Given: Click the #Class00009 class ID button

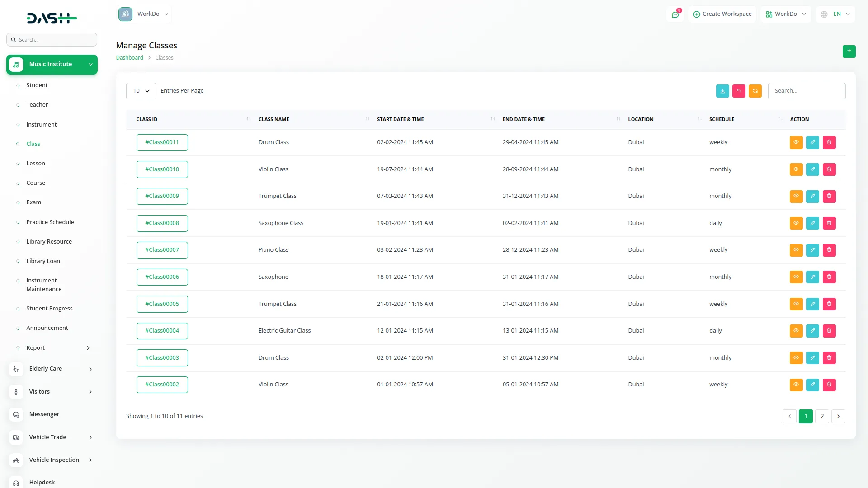Looking at the screenshot, I should tap(162, 196).
